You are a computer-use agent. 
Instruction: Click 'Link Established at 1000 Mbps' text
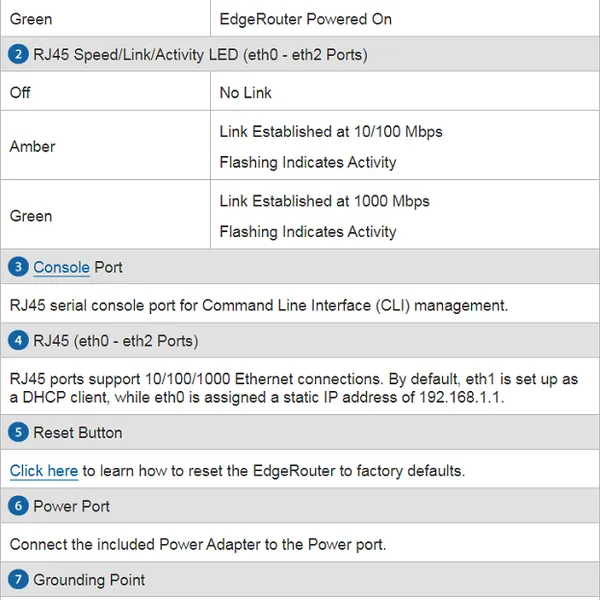click(x=324, y=201)
